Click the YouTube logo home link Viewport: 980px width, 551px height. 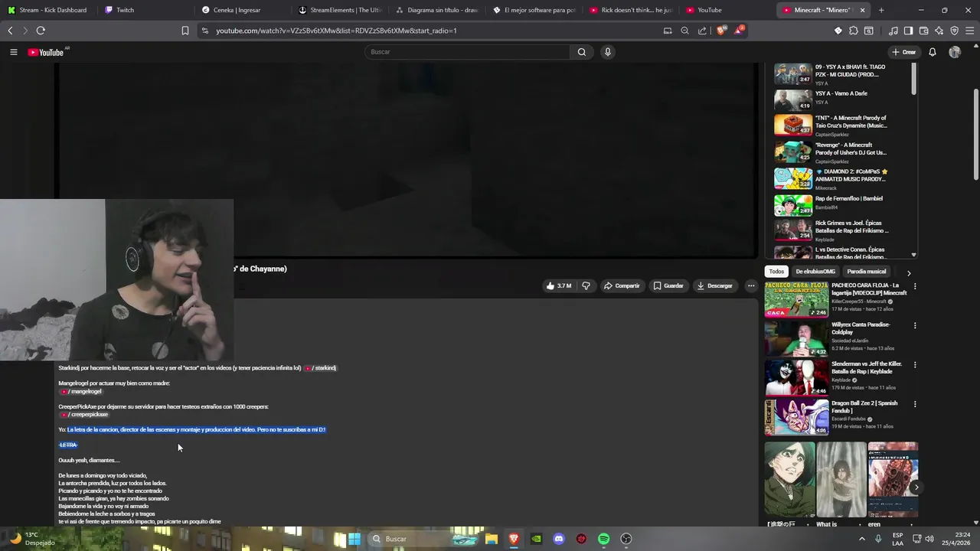click(46, 52)
